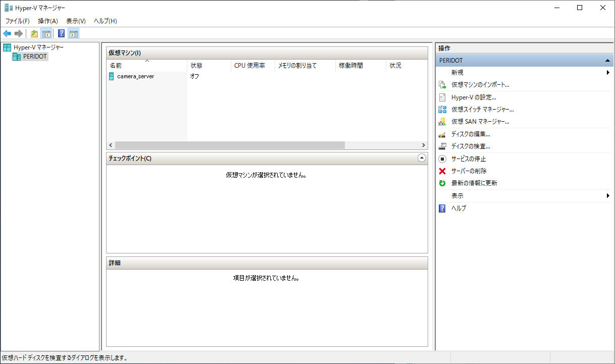Viewport: 615px width, 364px height.
Task: Click the VM list scrollbar left arrow
Action: click(111, 145)
